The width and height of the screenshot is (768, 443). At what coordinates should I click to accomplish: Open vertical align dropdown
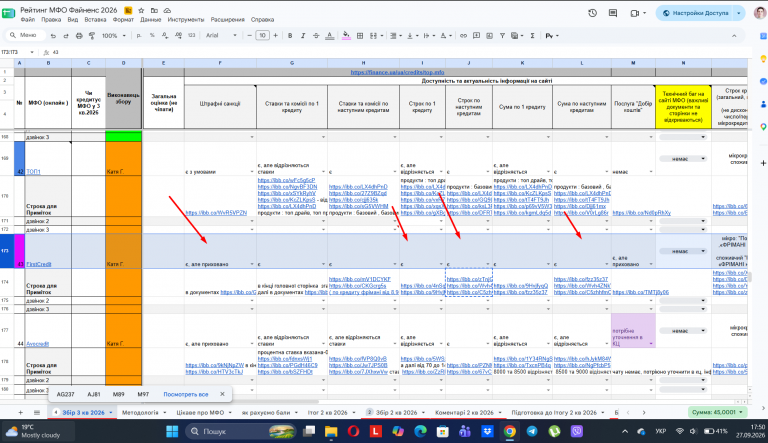tap(412, 36)
